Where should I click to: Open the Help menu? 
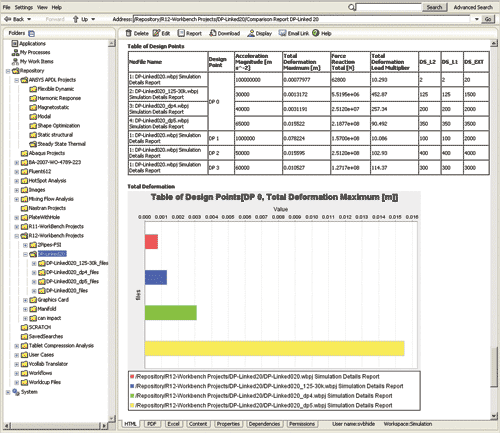coord(57,7)
